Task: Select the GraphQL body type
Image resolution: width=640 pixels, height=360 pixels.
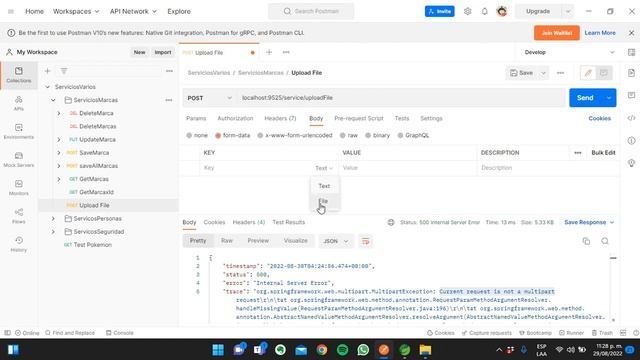Action: tap(413, 136)
